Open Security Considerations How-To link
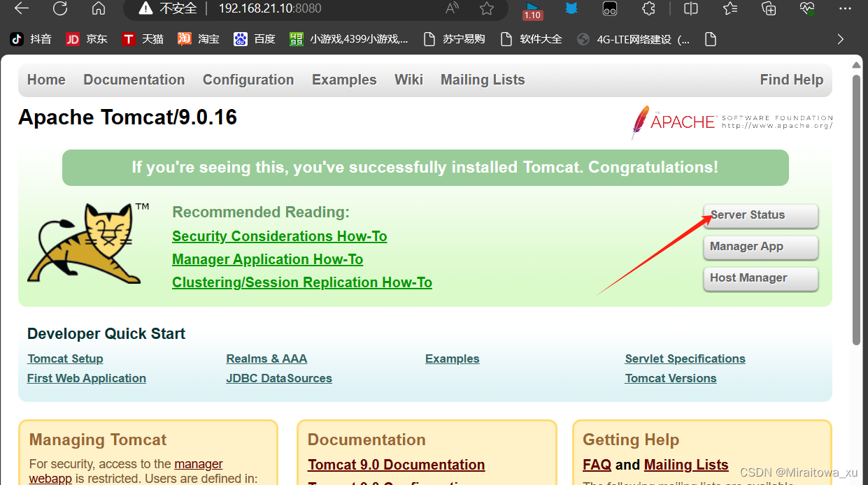The height and width of the screenshot is (485, 868). (x=280, y=236)
